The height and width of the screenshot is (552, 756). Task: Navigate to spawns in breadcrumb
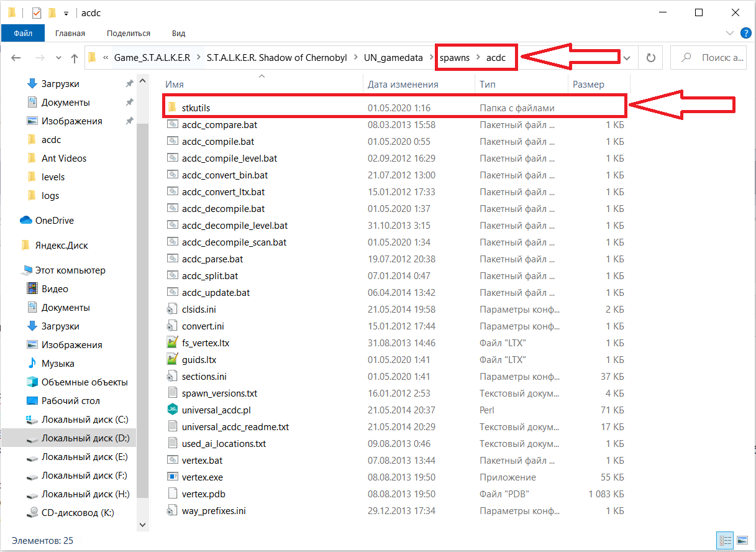[x=455, y=58]
